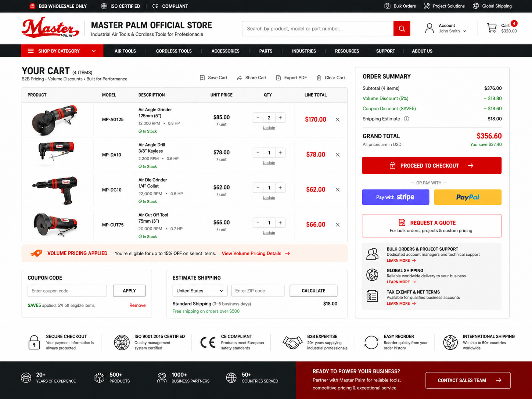532x399 pixels.
Task: Click the Clear Cart trash icon
Action: [x=319, y=78]
